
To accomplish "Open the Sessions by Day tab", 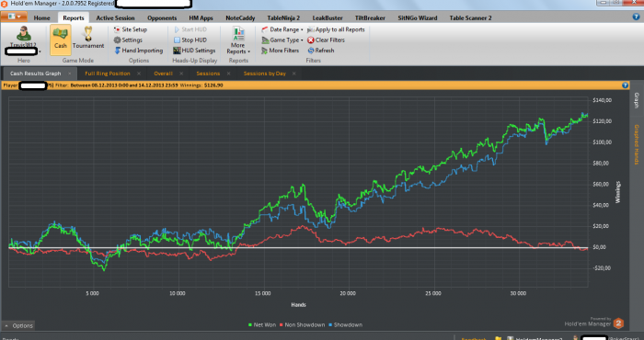I will pyautogui.click(x=265, y=74).
